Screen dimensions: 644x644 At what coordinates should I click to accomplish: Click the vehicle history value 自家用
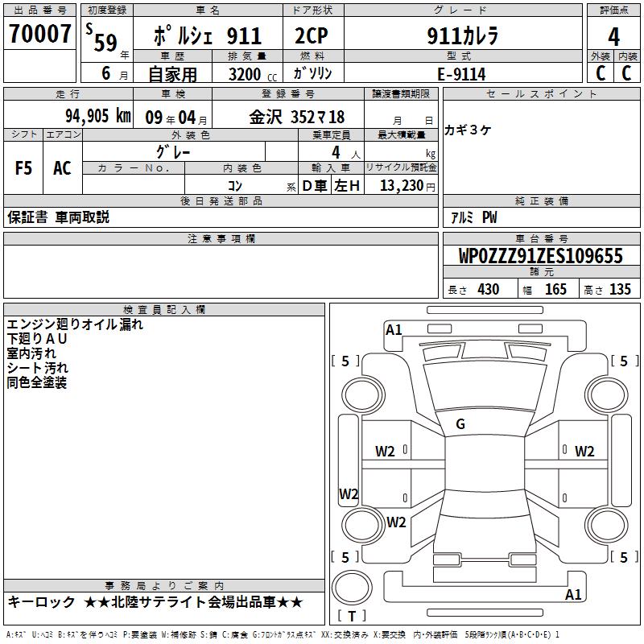(172, 74)
